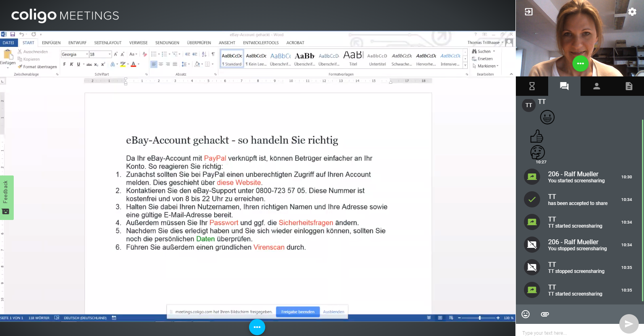Switch to web layout view
Screen dimensions: 644x336
pos(451,318)
